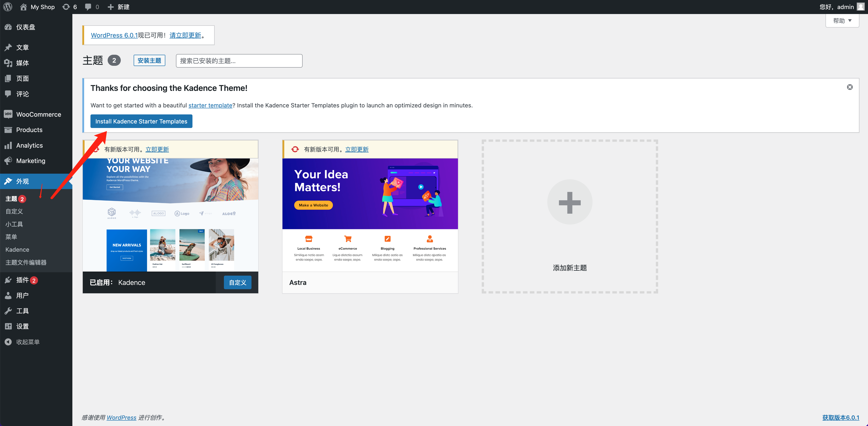This screenshot has height=426, width=868.
Task: Open the 自定义 customizer submenu item
Action: coord(14,211)
